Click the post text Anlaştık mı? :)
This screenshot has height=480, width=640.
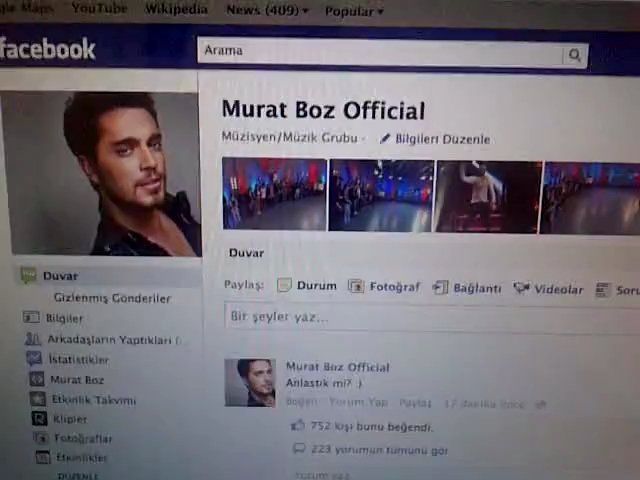[324, 383]
